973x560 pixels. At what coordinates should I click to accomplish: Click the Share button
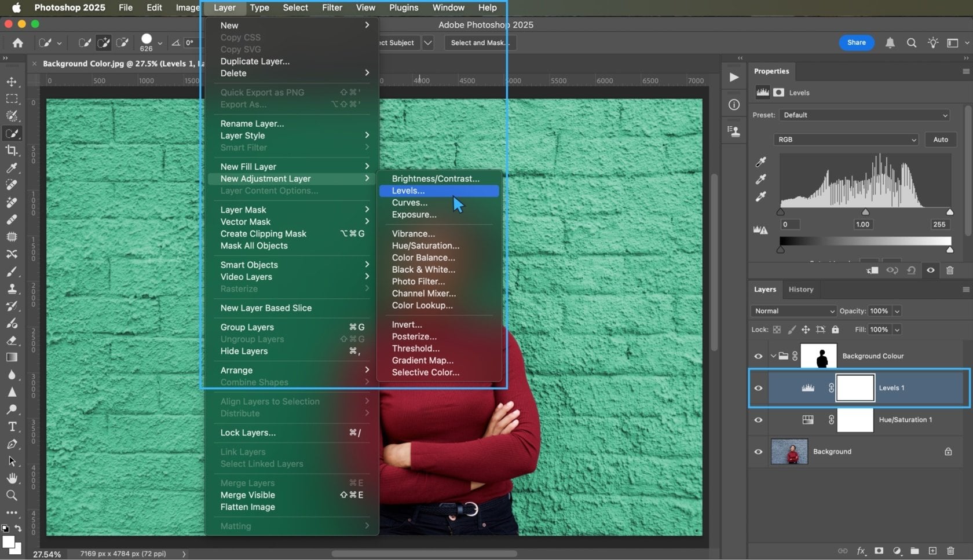[x=856, y=43]
